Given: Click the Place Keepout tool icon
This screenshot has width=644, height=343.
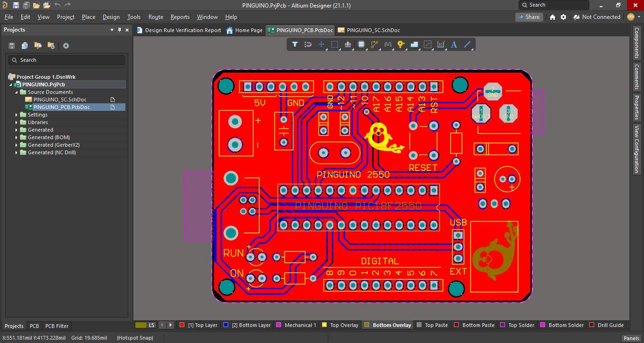Looking at the screenshot, I should (428, 44).
